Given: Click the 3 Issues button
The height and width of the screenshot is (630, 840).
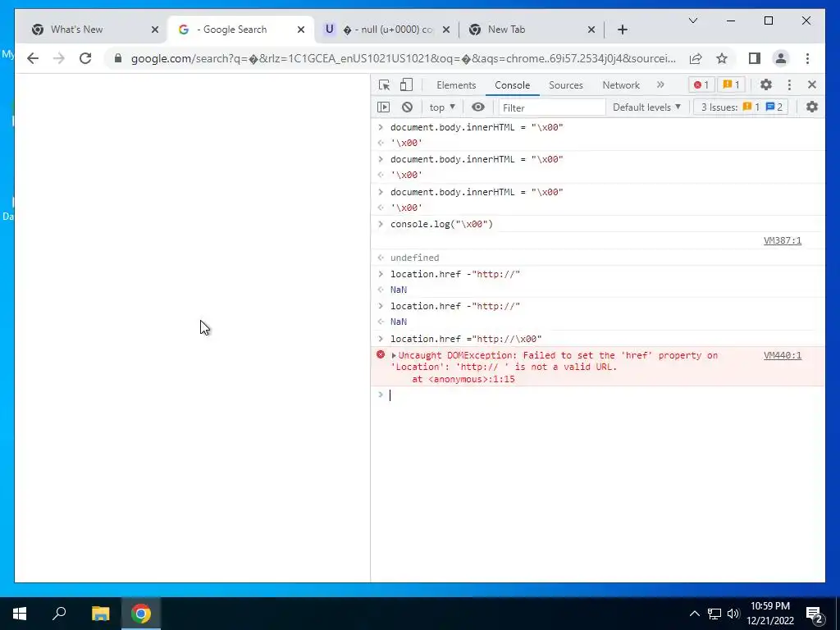Looking at the screenshot, I should pyautogui.click(x=742, y=107).
